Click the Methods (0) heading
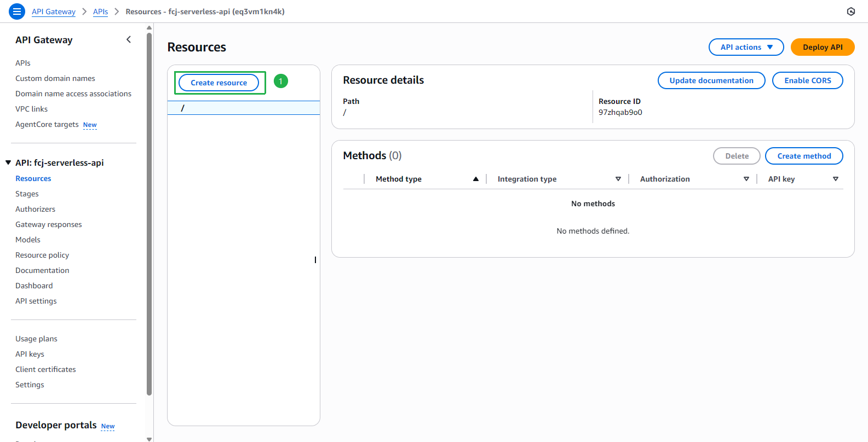The image size is (868, 442). (x=372, y=155)
